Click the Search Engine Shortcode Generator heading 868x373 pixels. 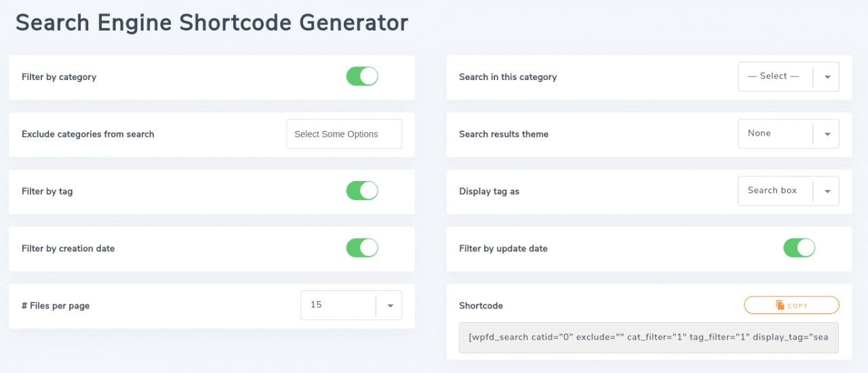pos(212,23)
